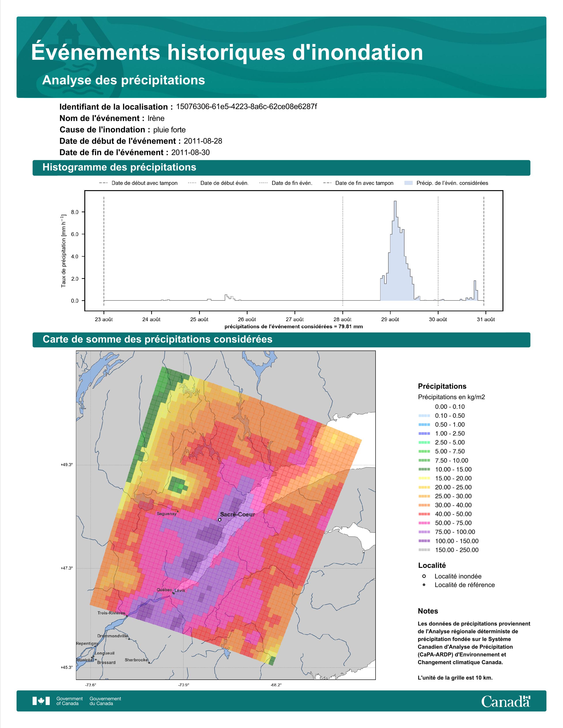
Task: Click the Notes heading
Action: point(428,611)
